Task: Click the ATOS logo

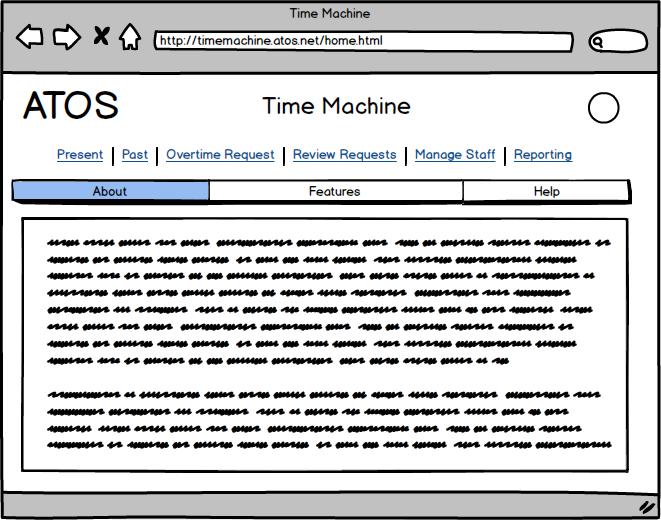Action: point(71,106)
